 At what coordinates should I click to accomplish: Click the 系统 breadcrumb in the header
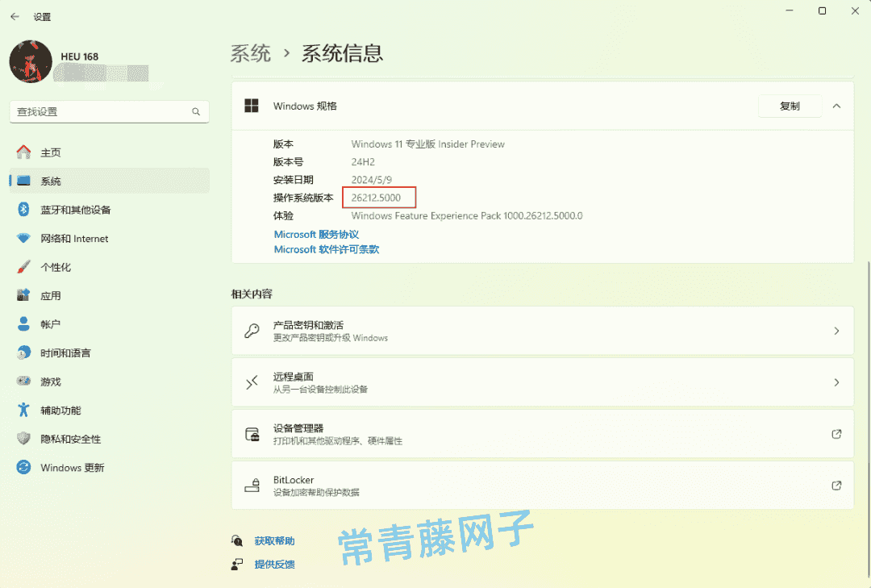(251, 53)
